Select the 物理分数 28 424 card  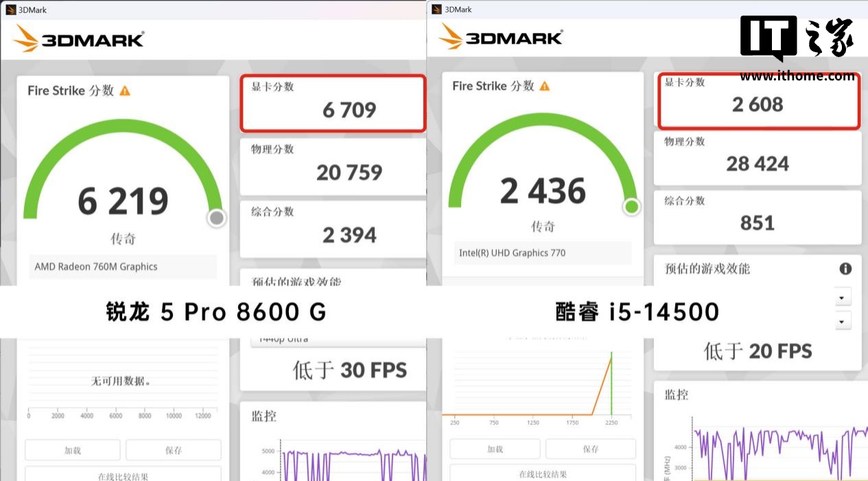click(x=758, y=158)
